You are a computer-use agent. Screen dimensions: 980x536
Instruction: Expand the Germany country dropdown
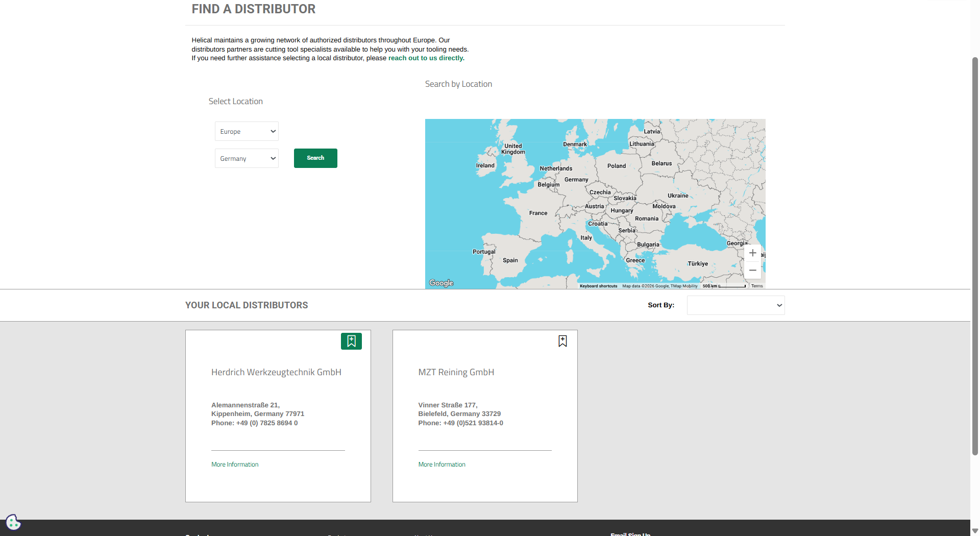tap(247, 158)
